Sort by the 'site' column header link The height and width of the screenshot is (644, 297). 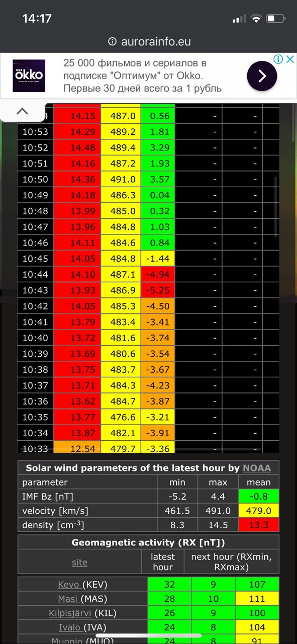tap(79, 562)
